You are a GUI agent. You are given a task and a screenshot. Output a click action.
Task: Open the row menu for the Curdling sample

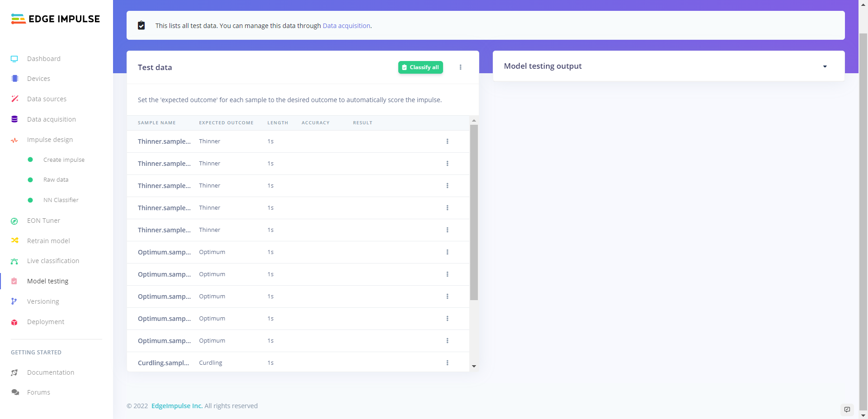click(x=448, y=363)
